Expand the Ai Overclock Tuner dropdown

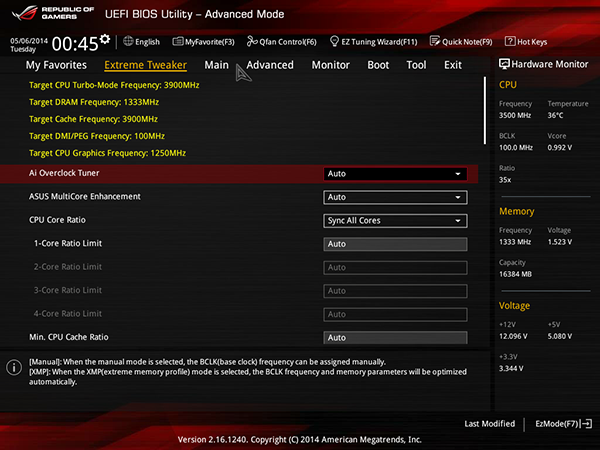pos(395,174)
